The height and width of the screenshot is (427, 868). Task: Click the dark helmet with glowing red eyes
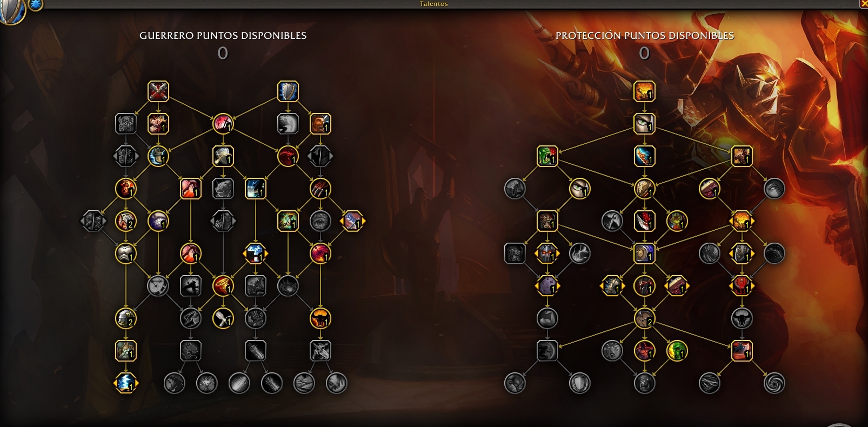point(547,253)
